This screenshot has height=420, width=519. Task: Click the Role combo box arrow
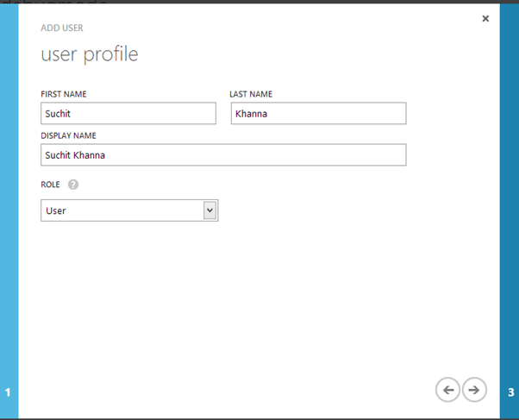point(209,210)
